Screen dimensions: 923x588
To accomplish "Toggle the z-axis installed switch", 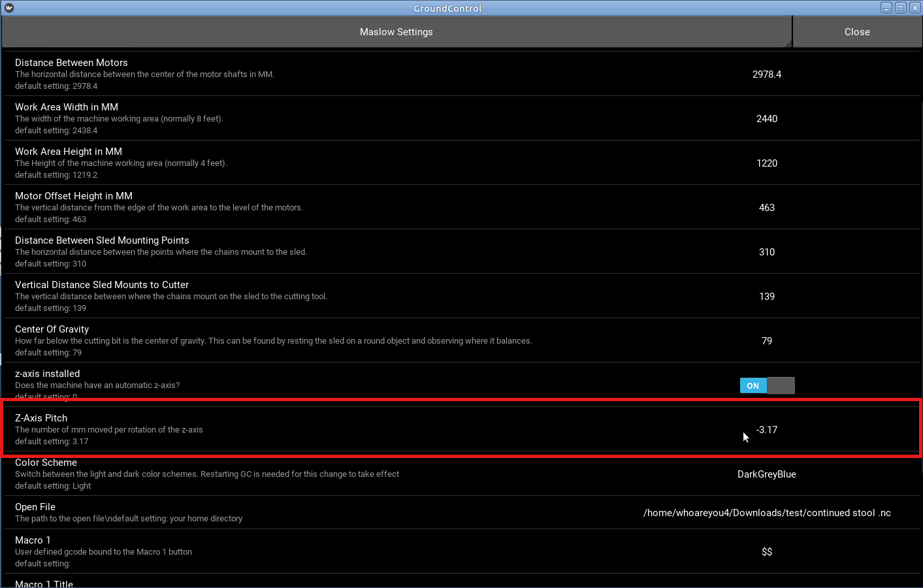I will [x=767, y=385].
